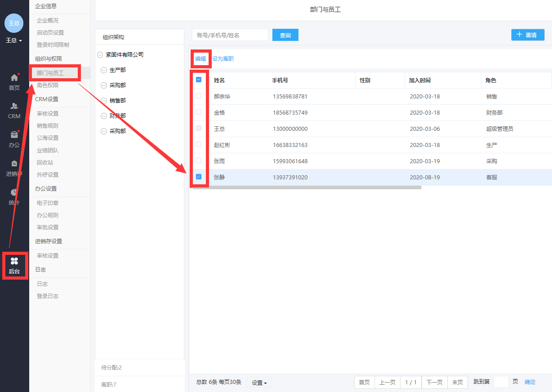Check the box for 王总 row
Screen dimensions: 552x392
click(x=199, y=129)
